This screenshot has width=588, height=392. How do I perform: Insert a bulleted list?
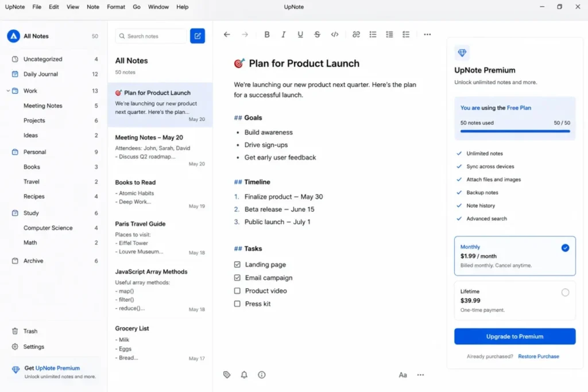tap(373, 34)
